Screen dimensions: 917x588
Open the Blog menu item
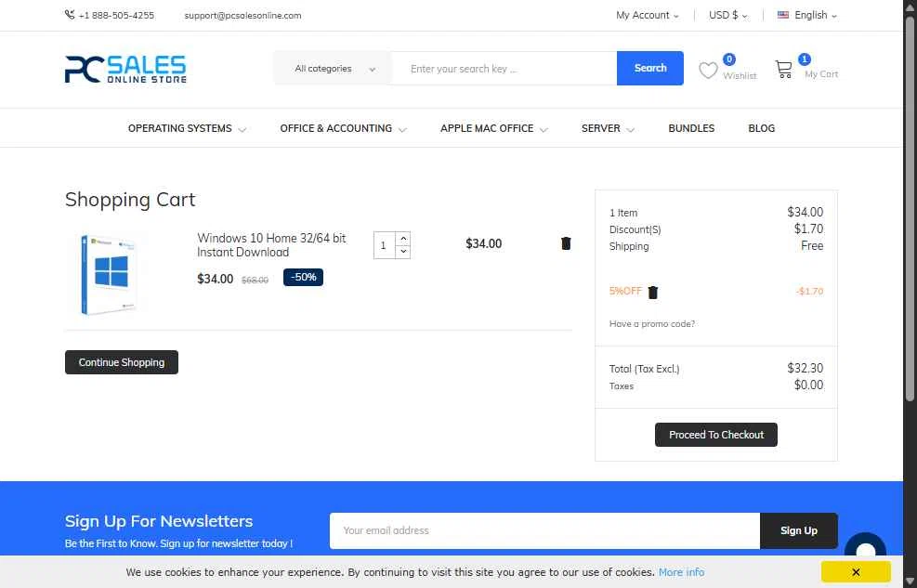pos(762,128)
